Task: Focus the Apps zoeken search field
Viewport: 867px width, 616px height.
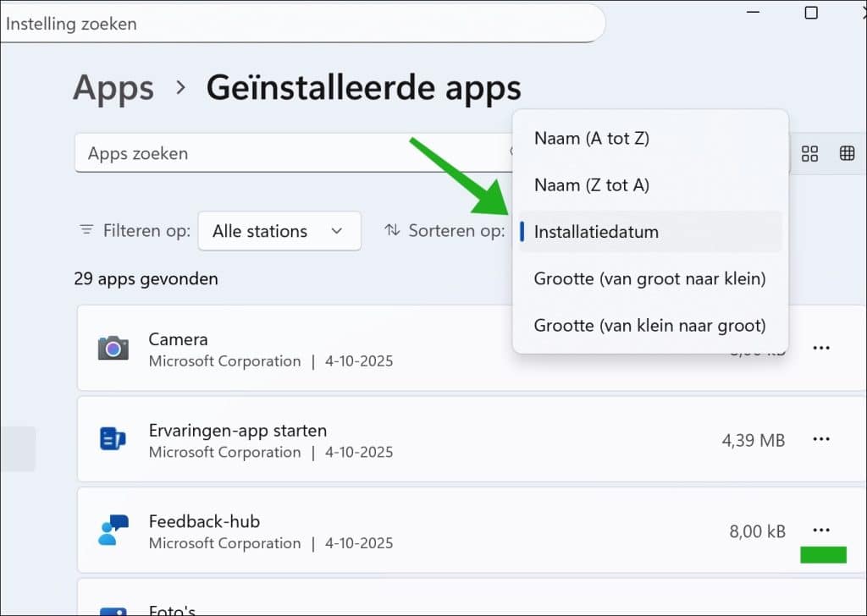Action: (288, 154)
